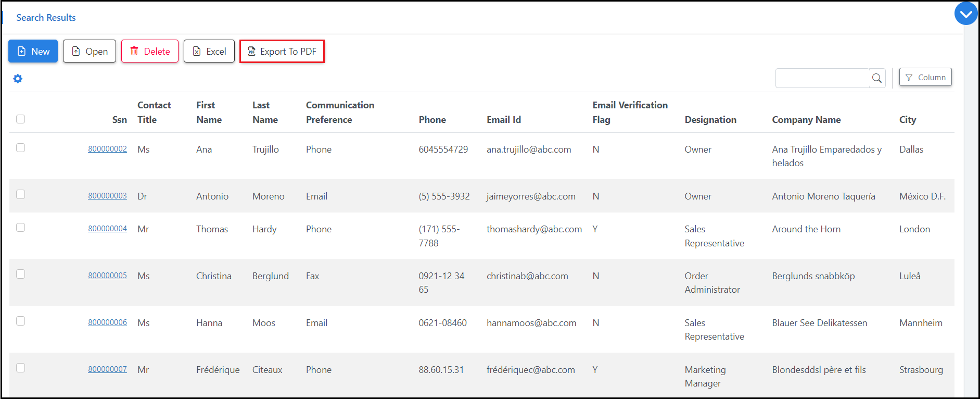Click the blue settings gear icon
Image resolution: width=980 pixels, height=399 pixels.
click(x=18, y=79)
